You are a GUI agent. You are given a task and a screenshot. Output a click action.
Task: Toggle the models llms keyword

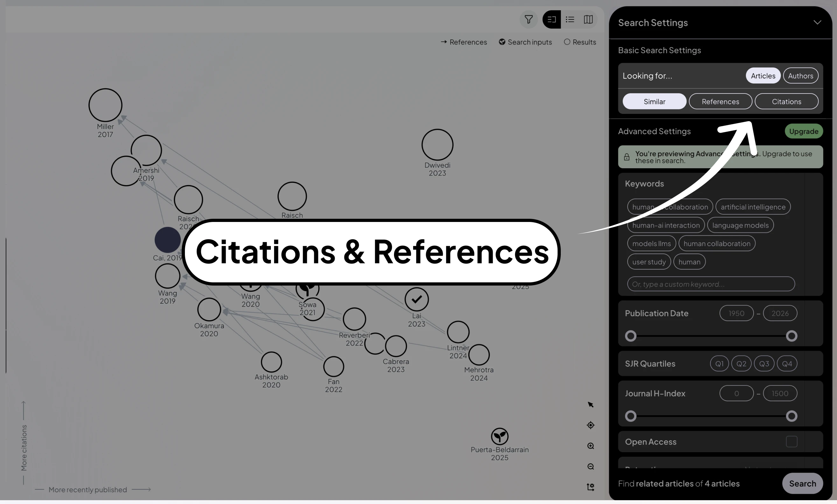(x=651, y=243)
